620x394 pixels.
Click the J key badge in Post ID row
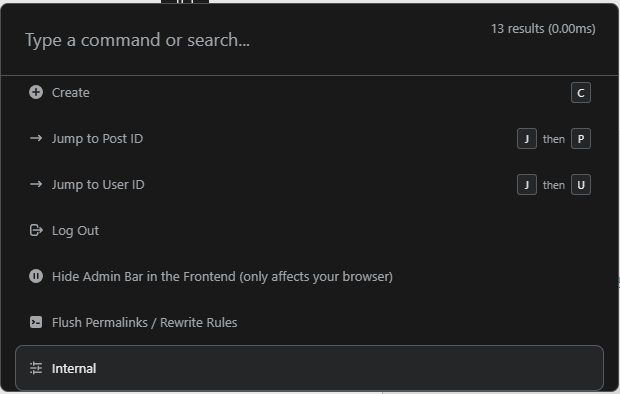pos(527,138)
